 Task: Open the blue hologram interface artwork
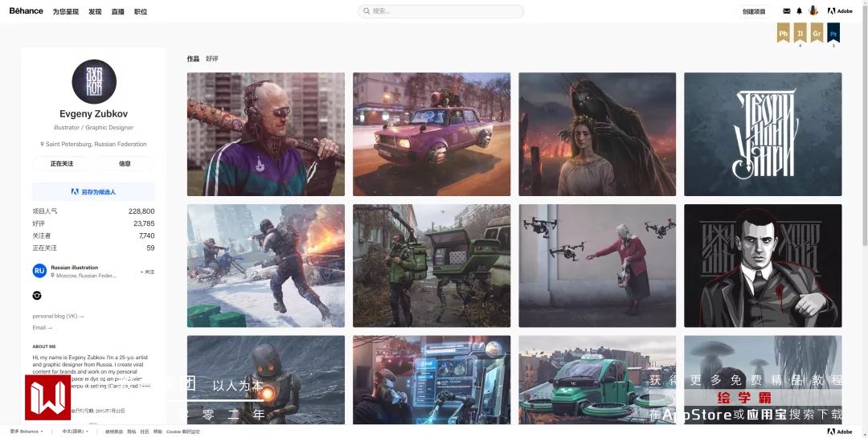coord(432,380)
